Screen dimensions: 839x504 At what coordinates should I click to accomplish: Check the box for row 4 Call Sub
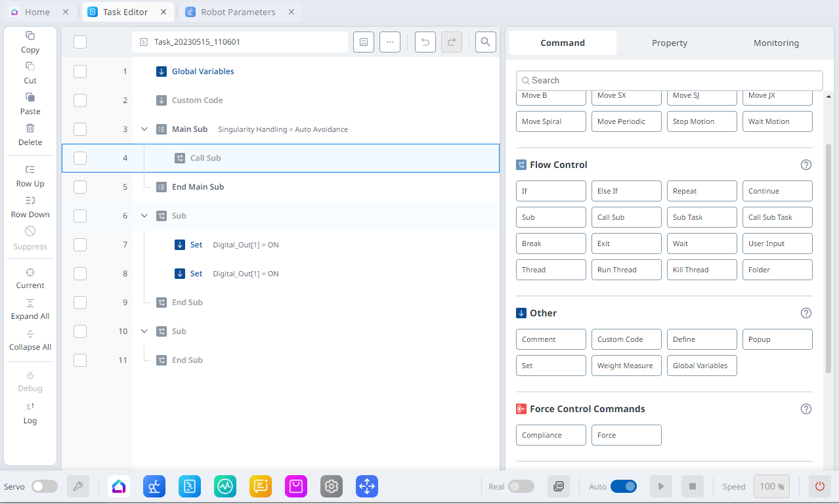click(80, 158)
